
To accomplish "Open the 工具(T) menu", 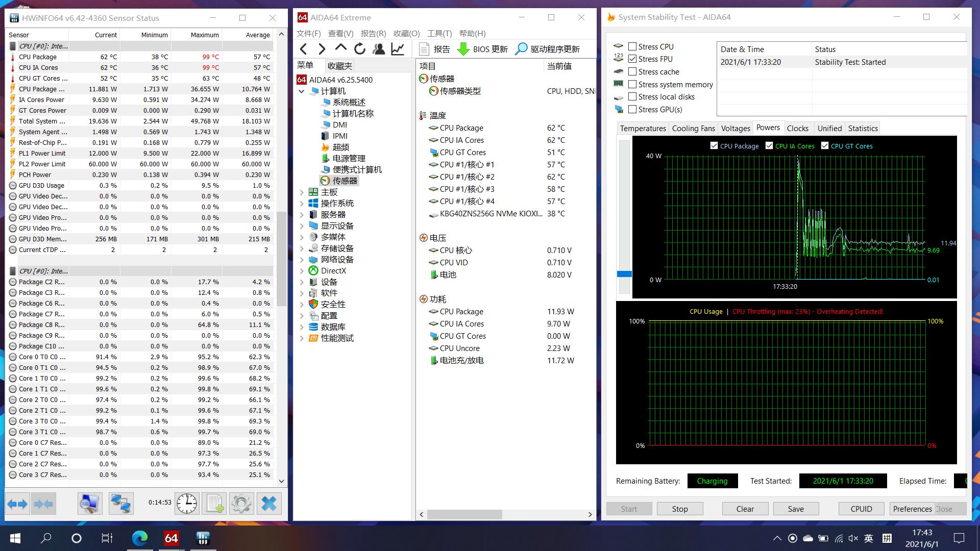I will point(439,34).
